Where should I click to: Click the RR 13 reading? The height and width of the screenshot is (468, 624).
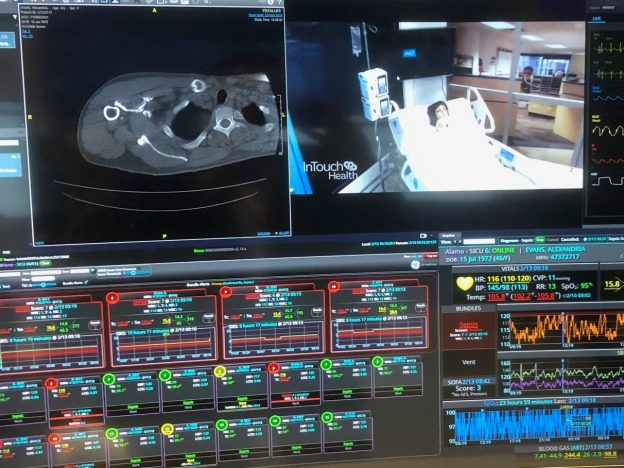(548, 287)
